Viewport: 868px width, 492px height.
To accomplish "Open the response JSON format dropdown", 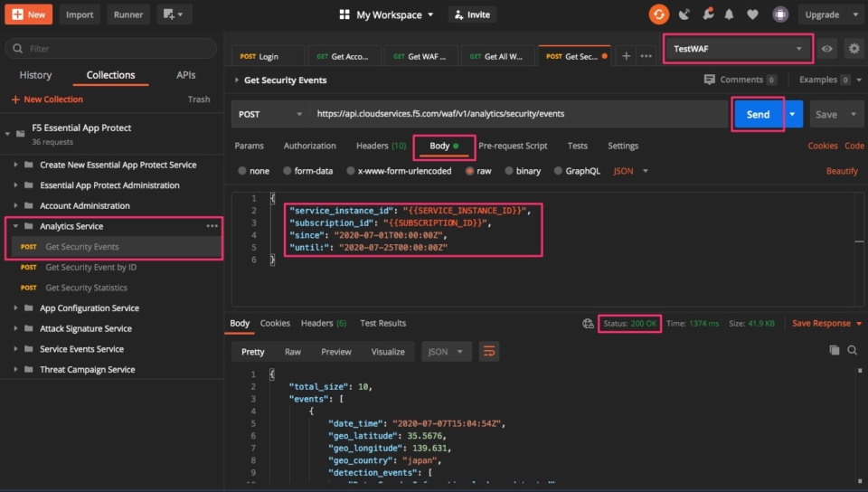I will 446,352.
